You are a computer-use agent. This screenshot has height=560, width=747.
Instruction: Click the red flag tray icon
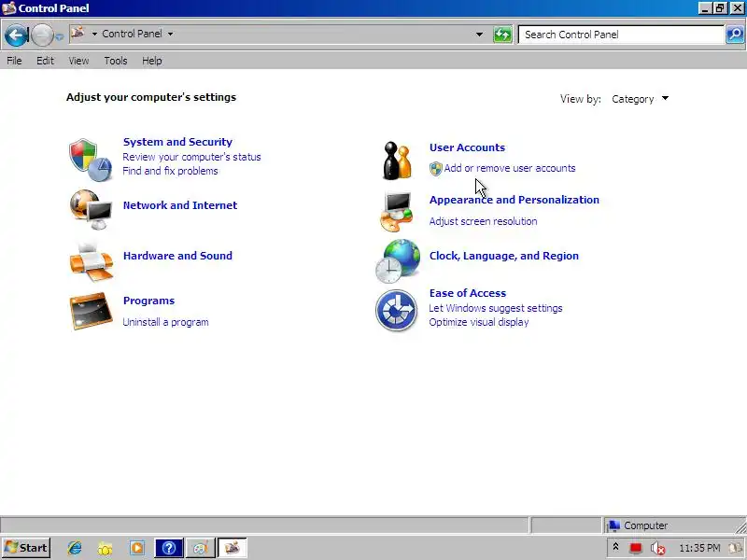635,548
